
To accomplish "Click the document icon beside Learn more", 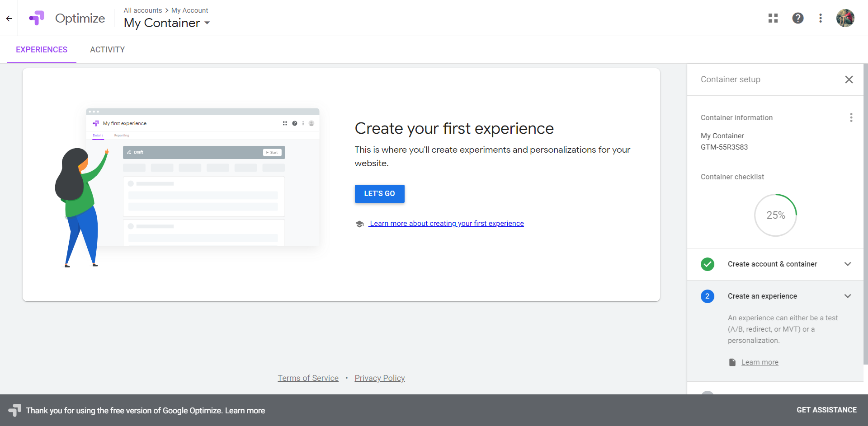I will (732, 362).
